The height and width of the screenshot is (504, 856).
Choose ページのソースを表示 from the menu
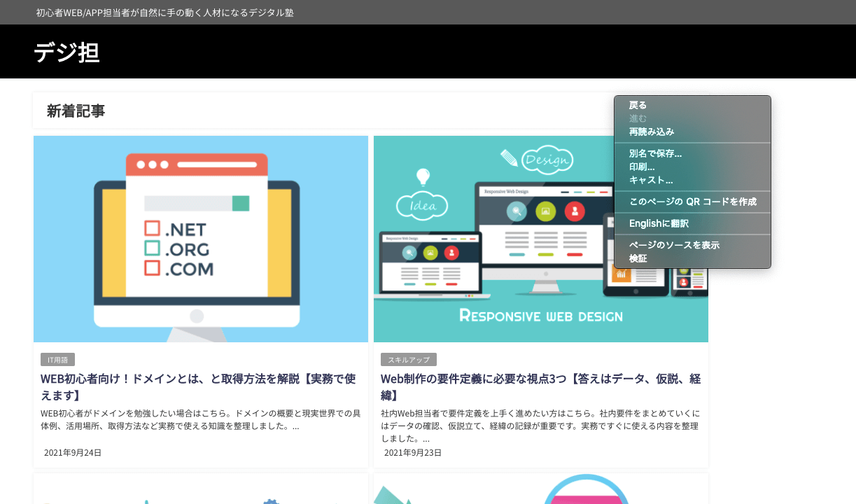(692, 245)
